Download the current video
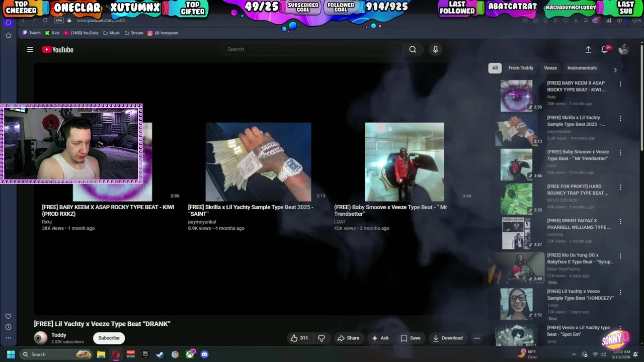The width and height of the screenshot is (644, 362). 448,338
